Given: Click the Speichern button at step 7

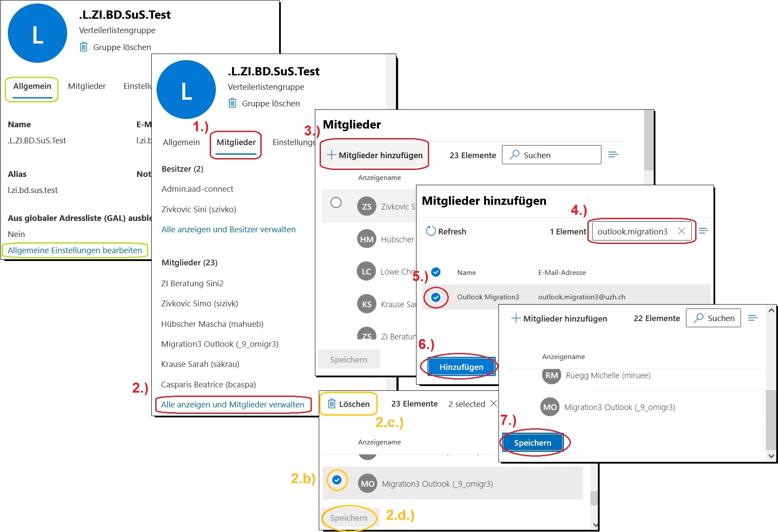Looking at the screenshot, I should [x=533, y=442].
